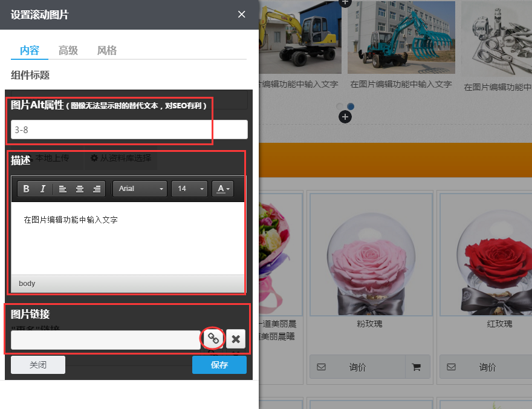Apply justified text alignment
532x409 pixels.
click(97, 188)
